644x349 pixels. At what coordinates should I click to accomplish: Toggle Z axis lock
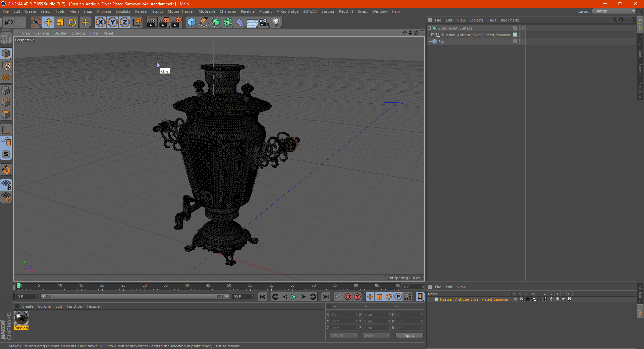[x=125, y=22]
